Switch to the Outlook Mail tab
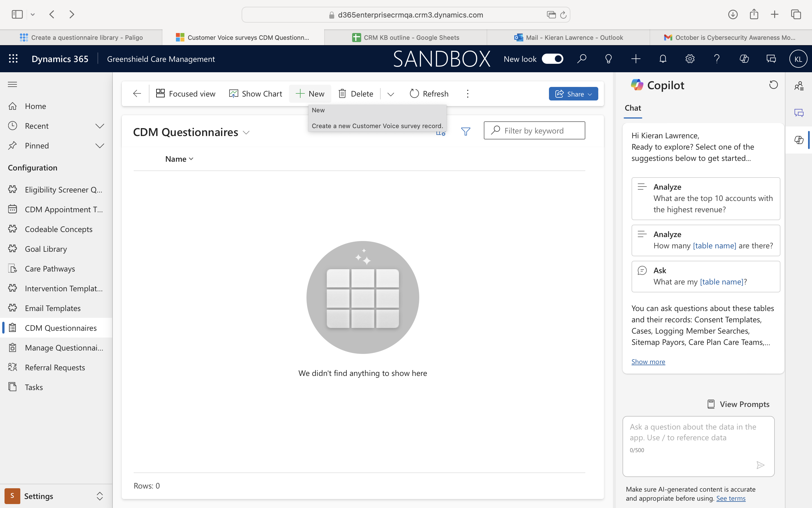This screenshot has width=812, height=508. pyautogui.click(x=568, y=38)
